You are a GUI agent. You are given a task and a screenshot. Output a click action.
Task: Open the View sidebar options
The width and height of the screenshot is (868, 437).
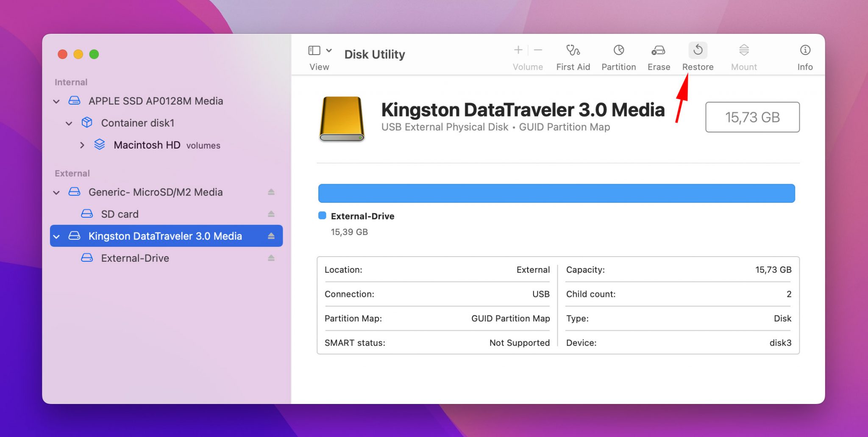pos(314,51)
